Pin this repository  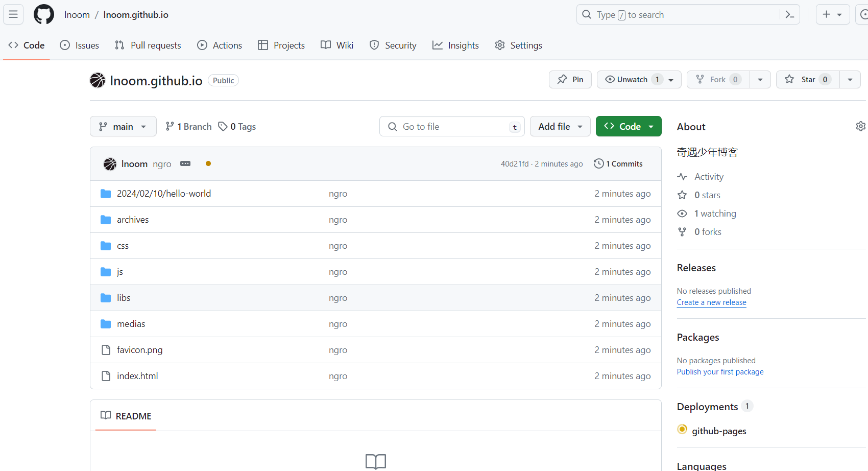coord(570,80)
